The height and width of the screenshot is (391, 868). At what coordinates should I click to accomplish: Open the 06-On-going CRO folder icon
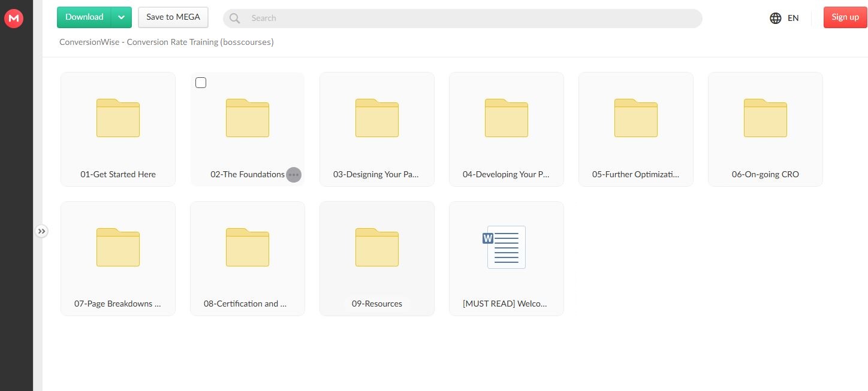click(x=765, y=118)
